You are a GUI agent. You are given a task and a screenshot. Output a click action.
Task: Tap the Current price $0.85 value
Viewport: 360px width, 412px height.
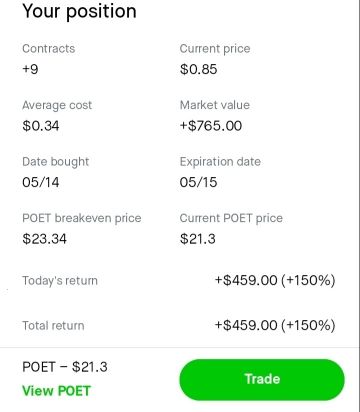pos(198,69)
